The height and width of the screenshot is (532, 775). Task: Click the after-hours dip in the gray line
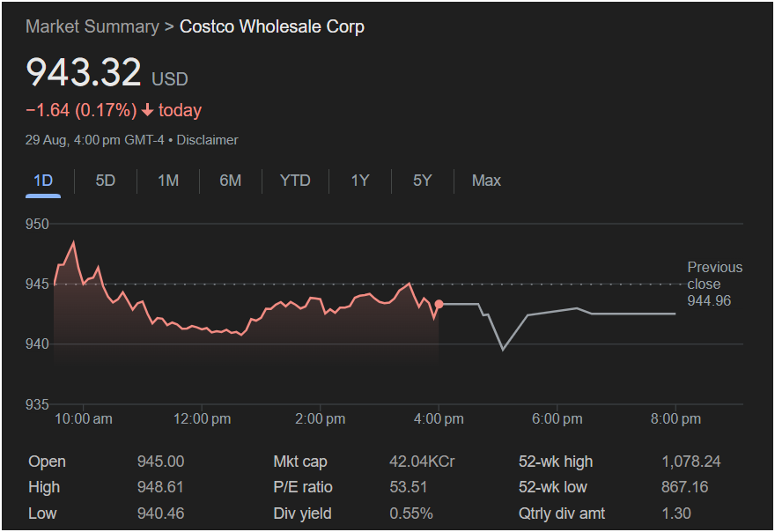click(x=503, y=349)
